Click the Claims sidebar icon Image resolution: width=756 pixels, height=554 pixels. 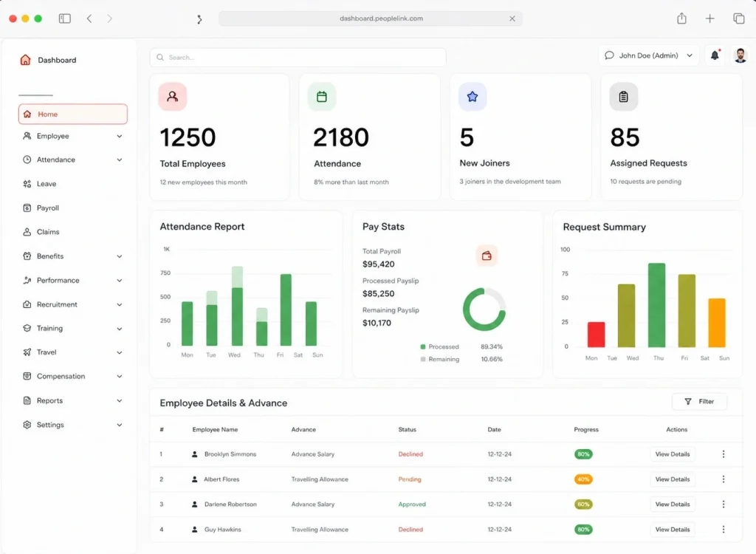click(x=27, y=232)
